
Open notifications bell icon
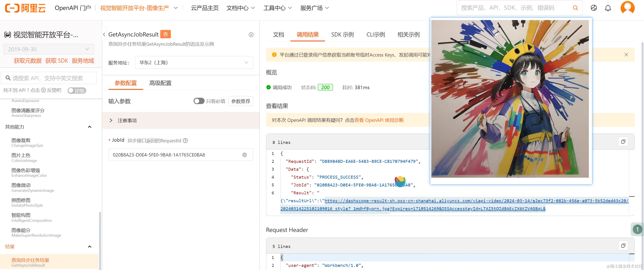pos(608,8)
